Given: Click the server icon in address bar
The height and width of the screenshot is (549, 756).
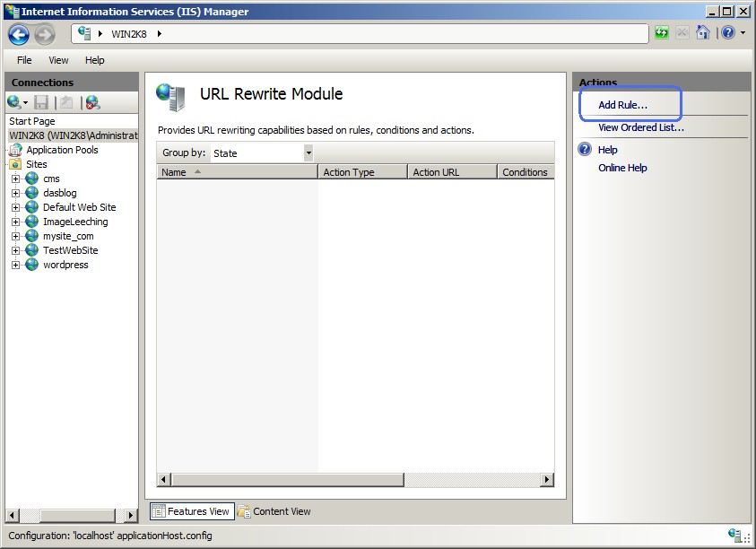Looking at the screenshot, I should click(85, 33).
